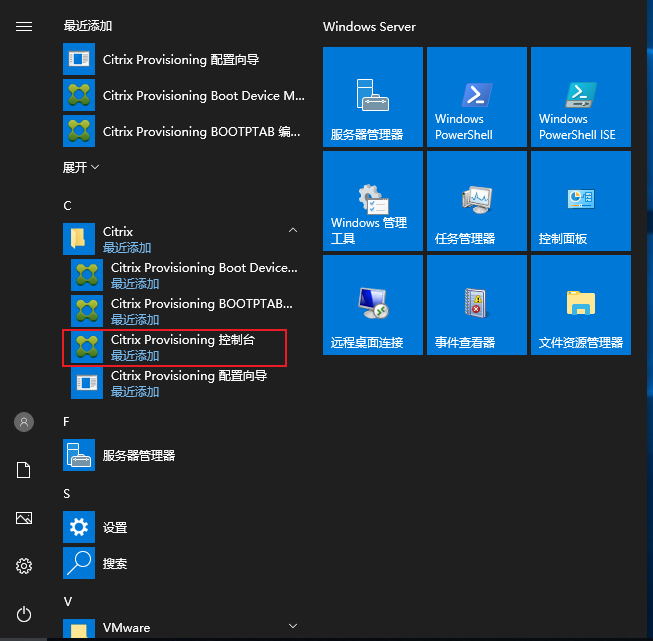The height and width of the screenshot is (641, 653).
Task: Click the power button in left rail
Action: point(24,614)
